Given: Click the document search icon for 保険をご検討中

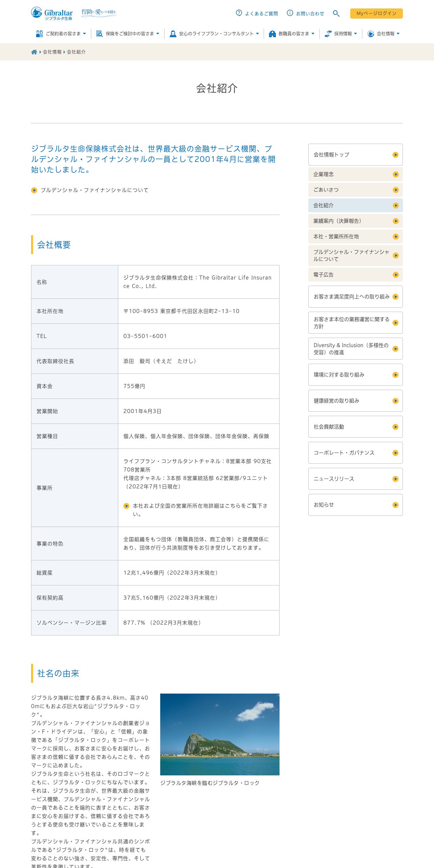Looking at the screenshot, I should point(99,33).
